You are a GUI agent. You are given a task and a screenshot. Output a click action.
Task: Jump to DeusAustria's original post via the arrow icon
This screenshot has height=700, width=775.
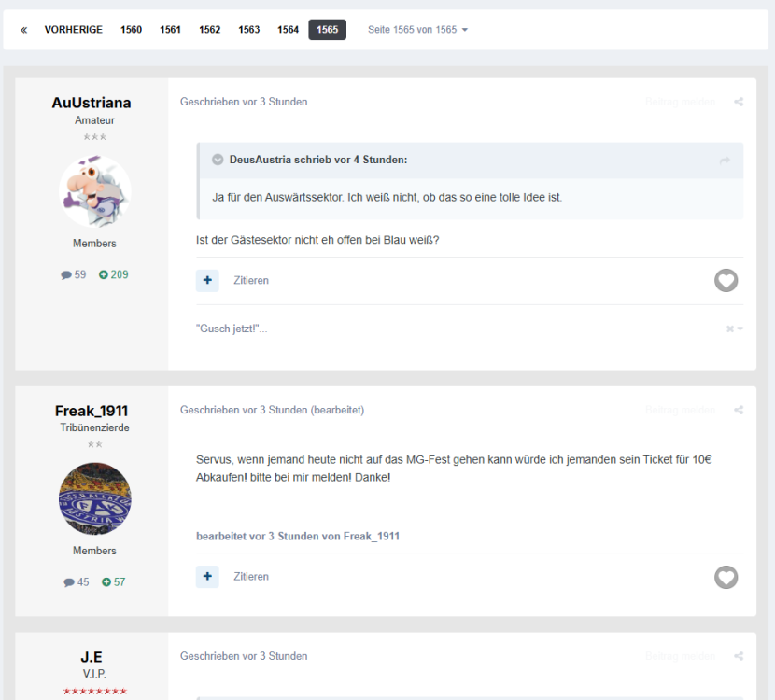[725, 161]
